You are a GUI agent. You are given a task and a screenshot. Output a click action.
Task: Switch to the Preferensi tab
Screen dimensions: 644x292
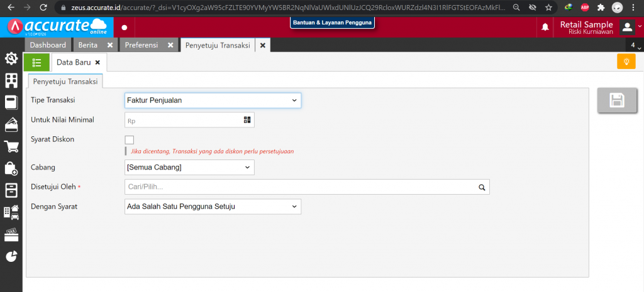pyautogui.click(x=142, y=45)
